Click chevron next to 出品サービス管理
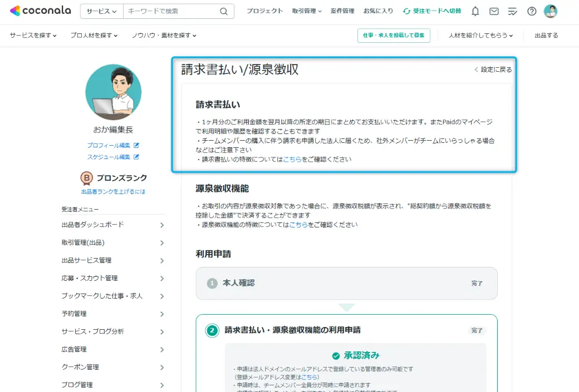This screenshot has width=579, height=392. (x=162, y=261)
